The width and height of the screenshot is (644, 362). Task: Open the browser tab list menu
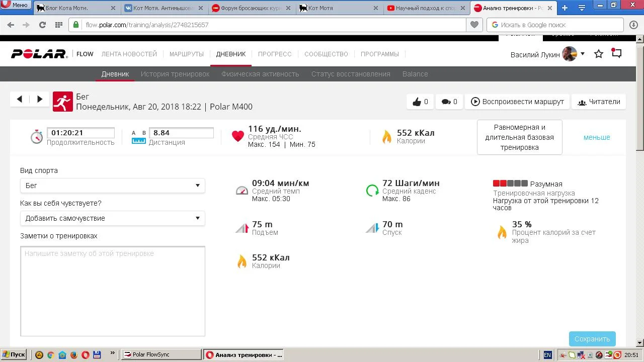tap(582, 8)
